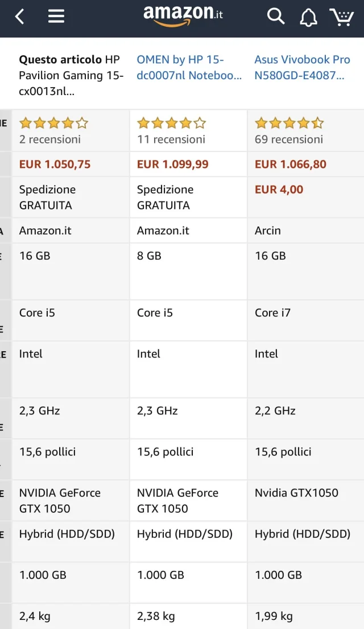
Task: Open the 2 recensioni reviews link
Action: click(x=50, y=139)
